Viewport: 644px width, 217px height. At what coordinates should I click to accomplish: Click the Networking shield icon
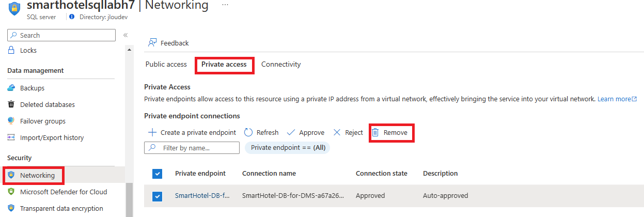(11, 175)
